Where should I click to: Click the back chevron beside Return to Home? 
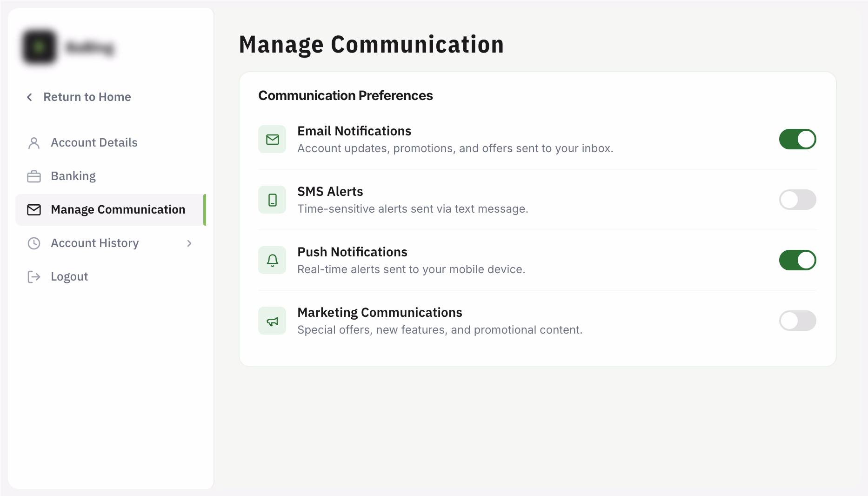tap(29, 97)
